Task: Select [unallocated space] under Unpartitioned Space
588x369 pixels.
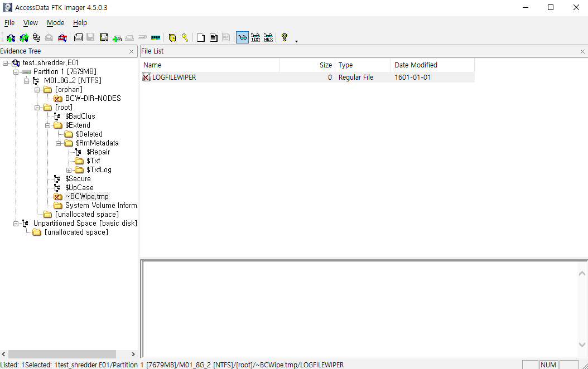Action: [76, 232]
